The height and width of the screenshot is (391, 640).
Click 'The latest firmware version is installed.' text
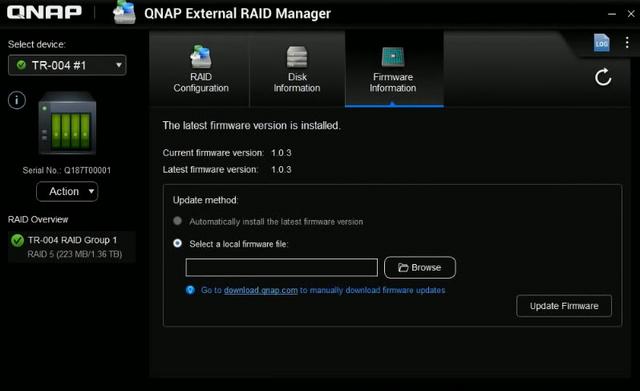[251, 125]
